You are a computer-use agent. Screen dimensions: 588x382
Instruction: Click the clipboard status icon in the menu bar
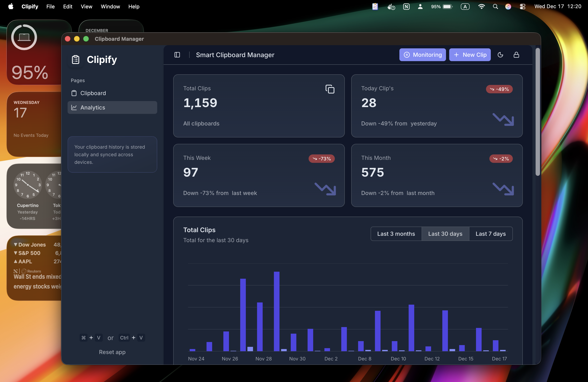[x=375, y=6]
